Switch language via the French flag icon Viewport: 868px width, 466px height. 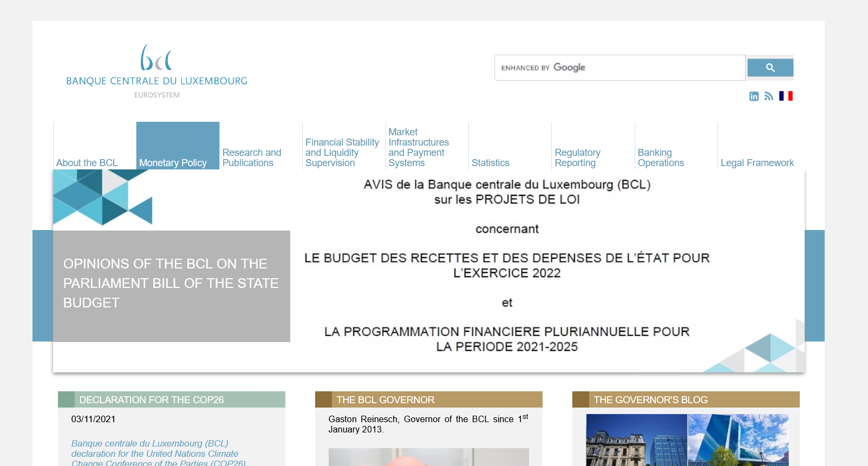coord(786,96)
